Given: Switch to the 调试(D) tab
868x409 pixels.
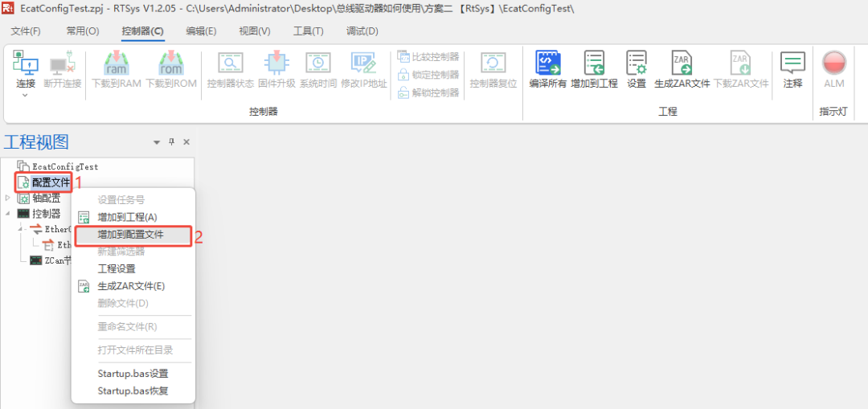Looking at the screenshot, I should pos(362,31).
